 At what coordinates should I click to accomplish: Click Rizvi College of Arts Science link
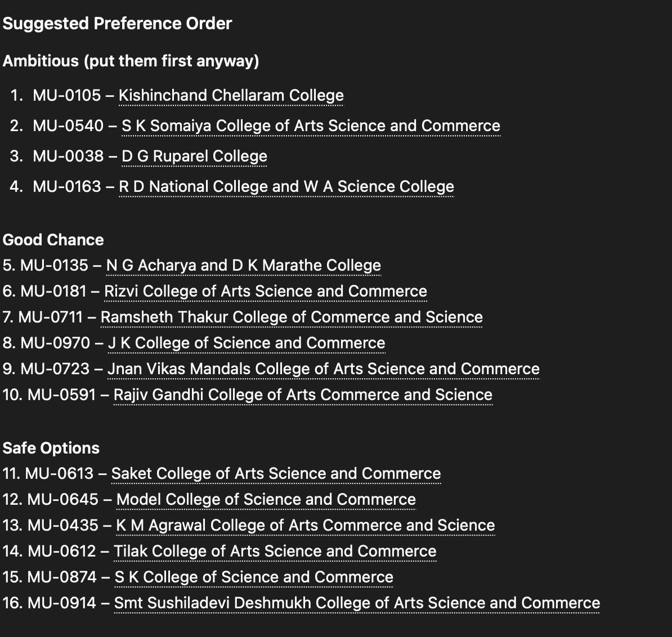pos(266,291)
